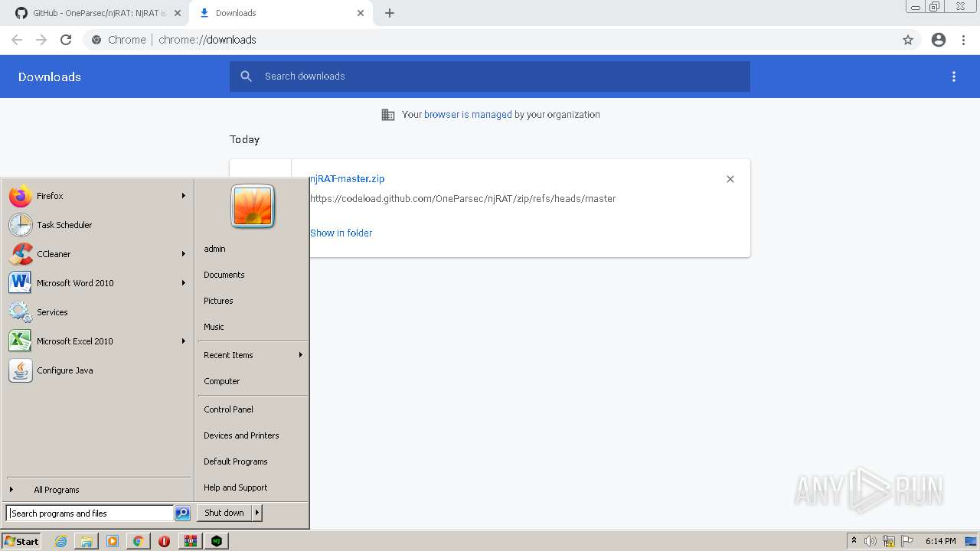Expand Recent Items submenu

pos(253,355)
